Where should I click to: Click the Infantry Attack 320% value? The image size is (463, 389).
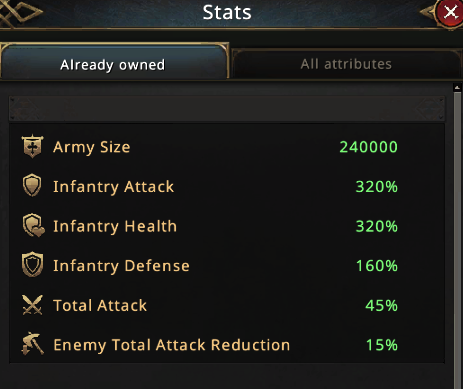click(x=377, y=187)
